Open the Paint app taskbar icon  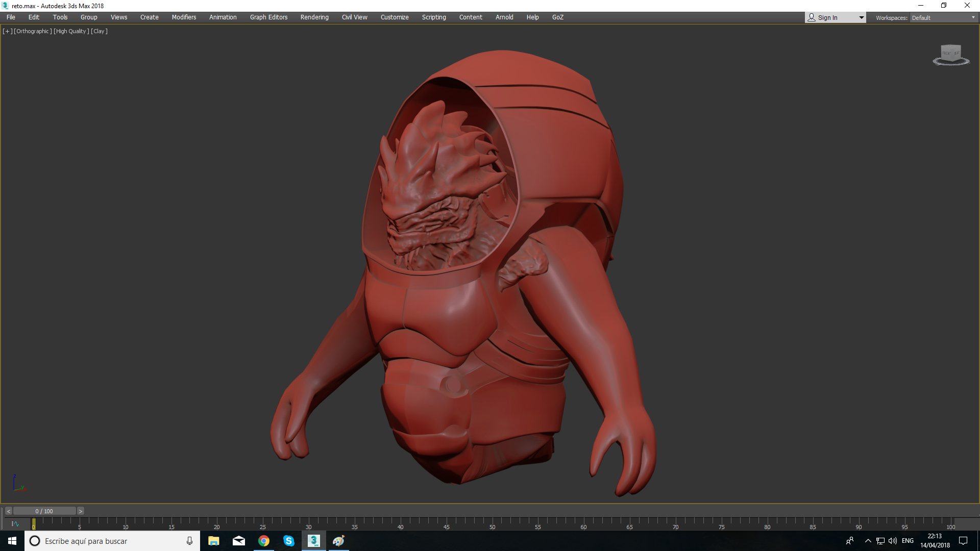click(339, 541)
